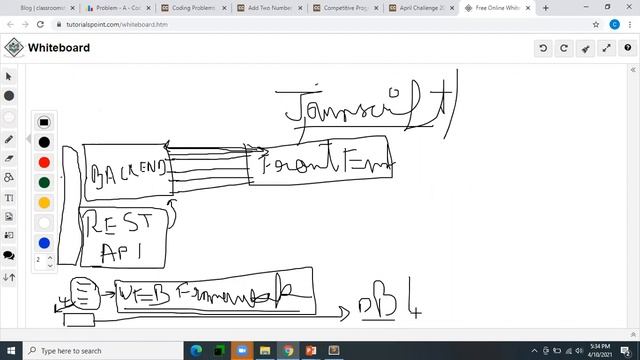Choose the insert image tool

click(9, 216)
